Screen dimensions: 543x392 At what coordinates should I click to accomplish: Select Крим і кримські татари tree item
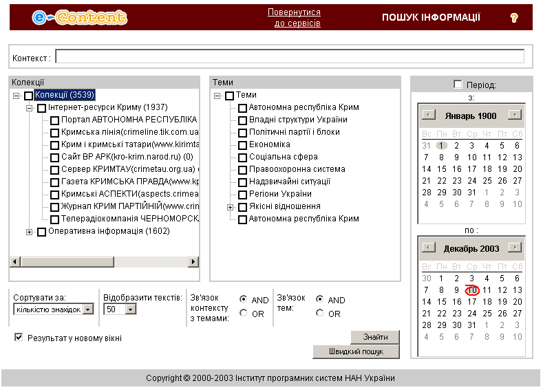click(x=130, y=144)
